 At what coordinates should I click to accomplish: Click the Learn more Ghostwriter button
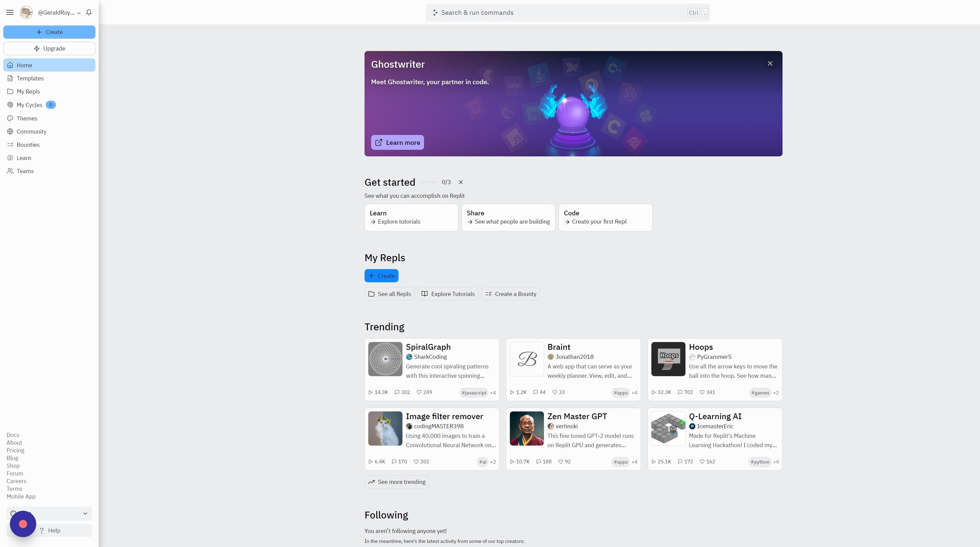(397, 143)
